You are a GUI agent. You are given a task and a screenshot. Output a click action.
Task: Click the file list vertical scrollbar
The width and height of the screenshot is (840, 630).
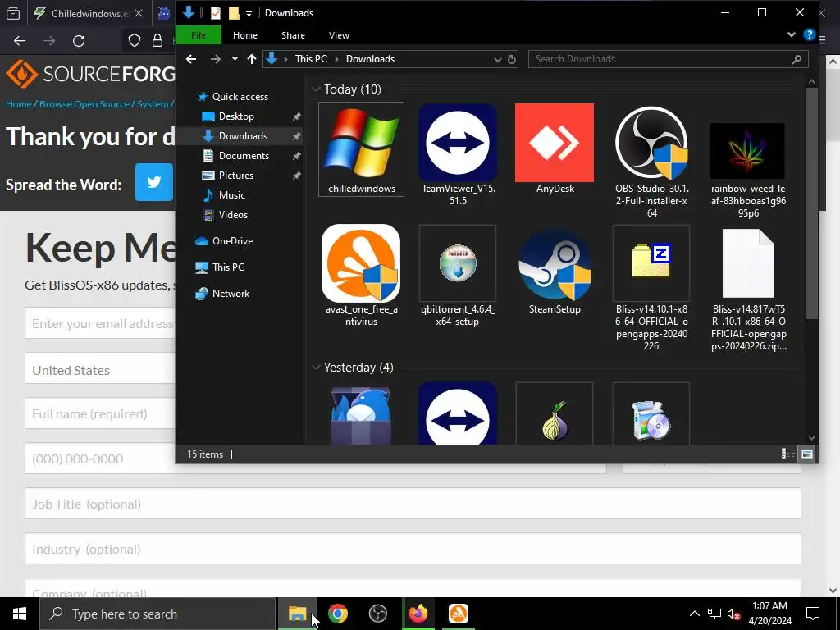(811, 203)
